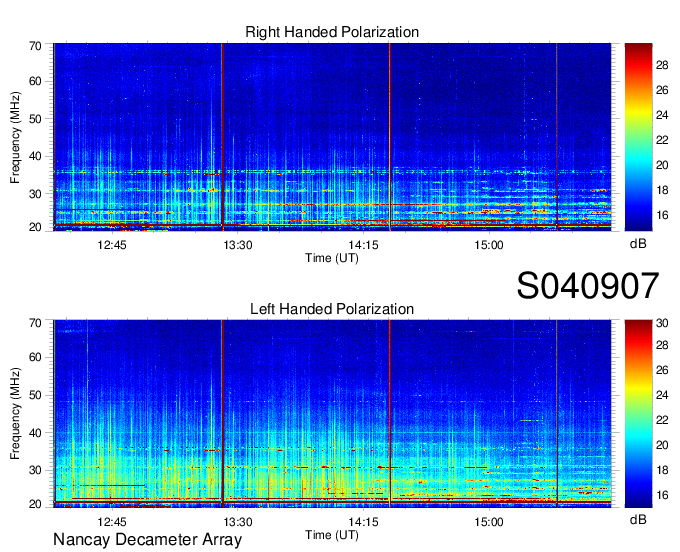Click the 28 dB tick on Right Handed color bar
Image resolution: width=680 pixels, height=552 pixels.
(x=662, y=65)
